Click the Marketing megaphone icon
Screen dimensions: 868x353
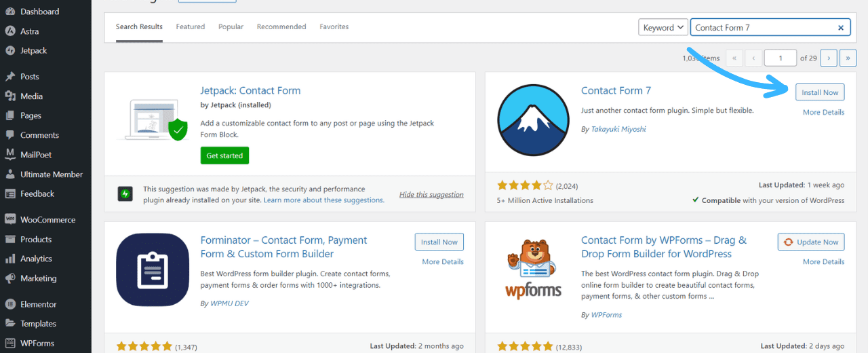coord(10,278)
